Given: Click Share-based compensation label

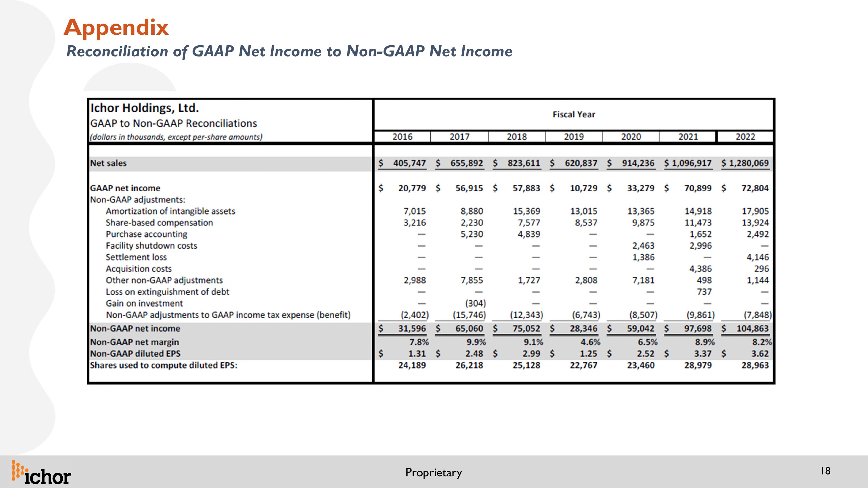Looking at the screenshot, I should click(159, 223).
